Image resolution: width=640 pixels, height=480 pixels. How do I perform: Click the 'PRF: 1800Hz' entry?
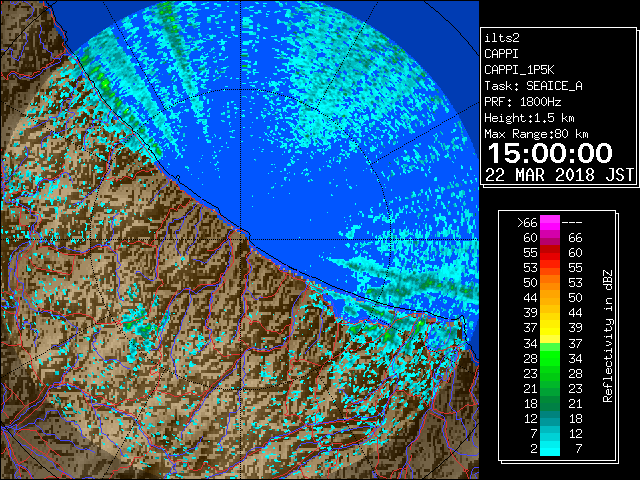pos(522,102)
